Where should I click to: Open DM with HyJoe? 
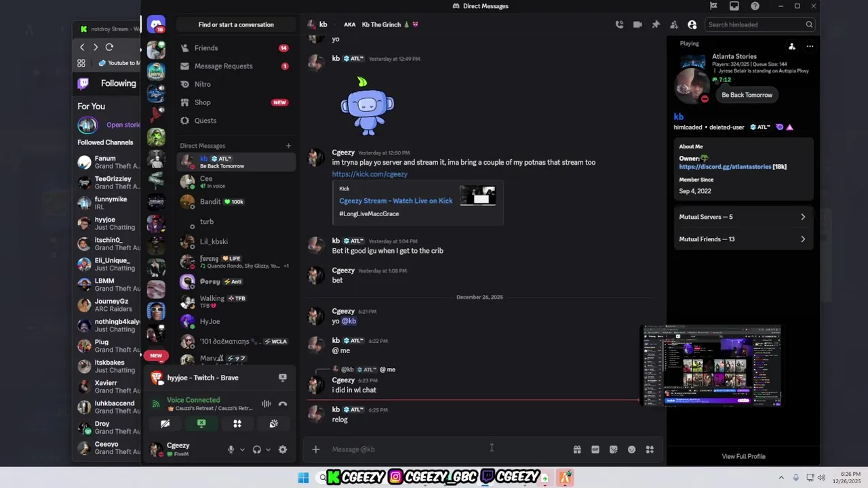(235, 321)
